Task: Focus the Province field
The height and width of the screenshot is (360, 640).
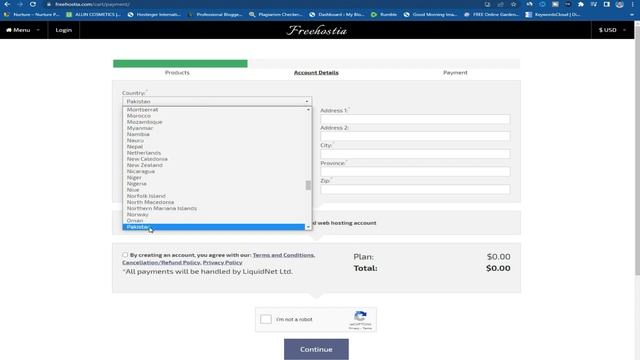Action: (415, 171)
